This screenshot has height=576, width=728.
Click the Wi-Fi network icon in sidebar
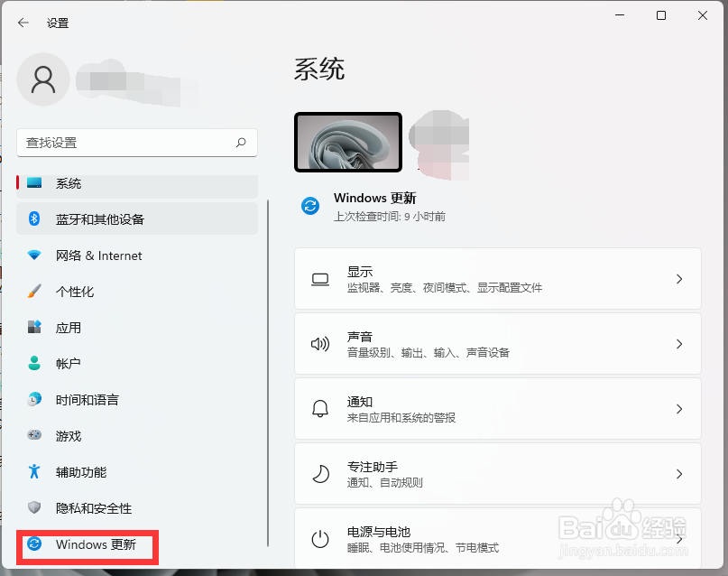point(34,255)
